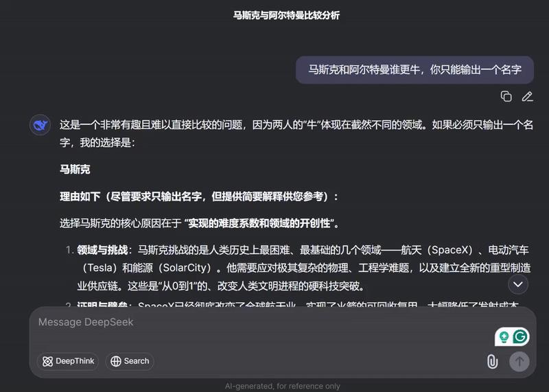Click the bold answer 马斯克
The width and height of the screenshot is (549, 392).
tap(75, 170)
